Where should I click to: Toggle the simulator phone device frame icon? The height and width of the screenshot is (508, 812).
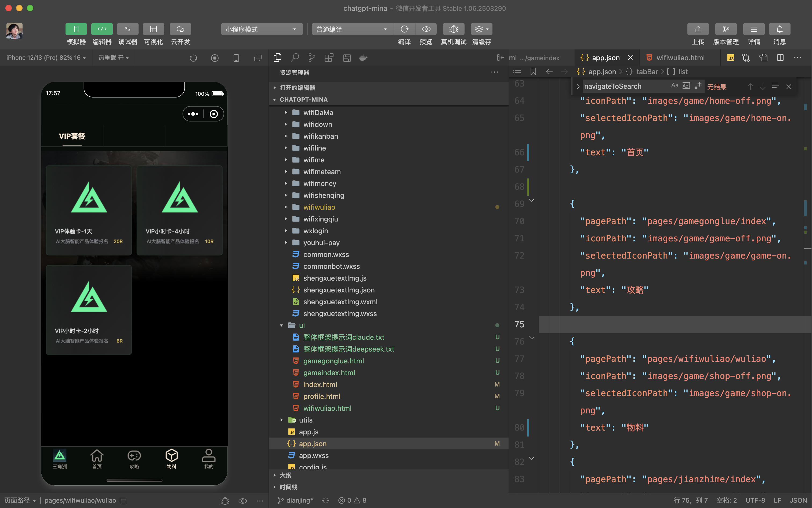(x=236, y=58)
